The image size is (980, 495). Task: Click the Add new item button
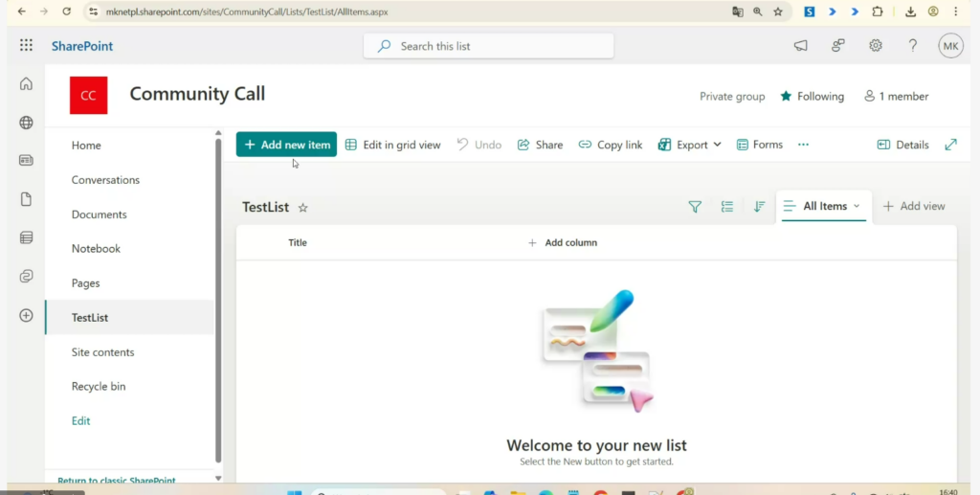[x=286, y=145]
